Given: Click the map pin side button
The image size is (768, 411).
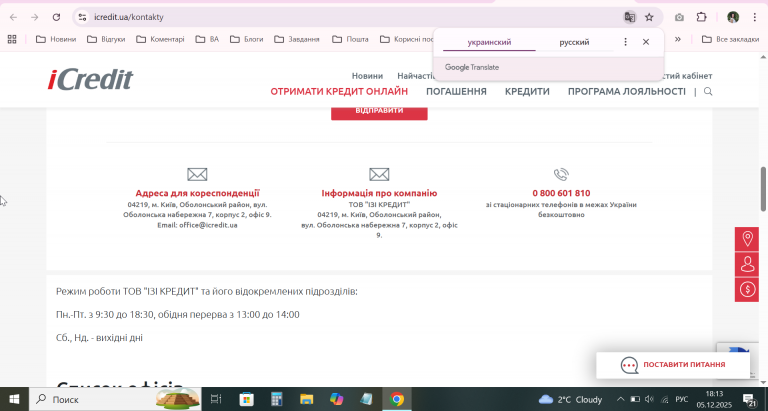Looking at the screenshot, I should coord(747,239).
